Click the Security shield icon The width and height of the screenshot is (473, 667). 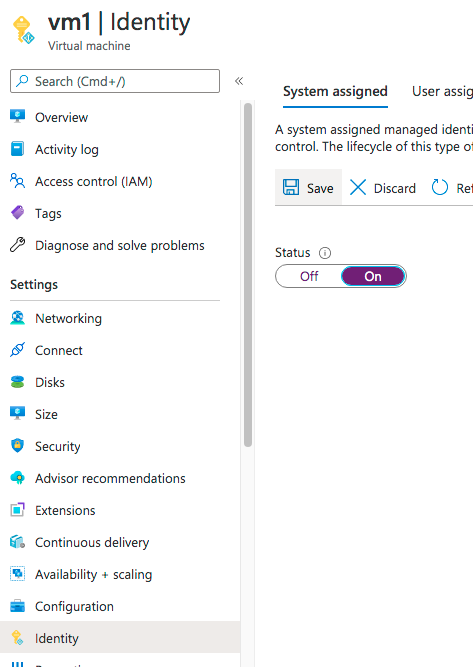17,446
